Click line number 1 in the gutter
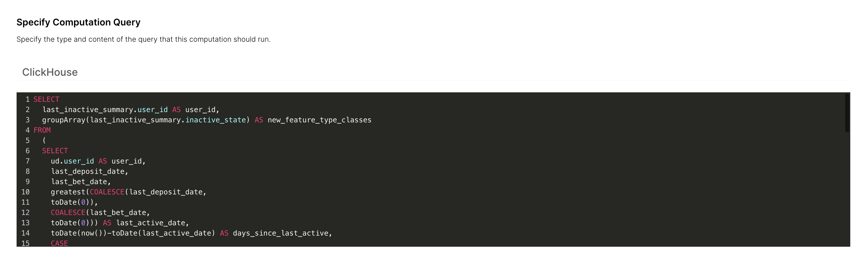This screenshot has width=868, height=263. click(x=27, y=99)
